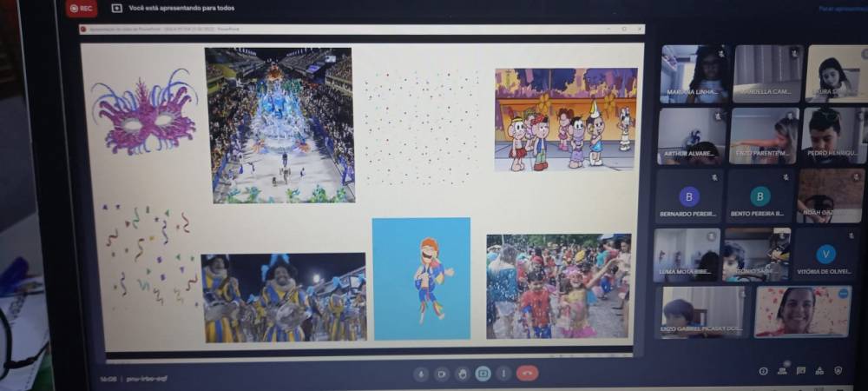Show the participants list panel
The height and width of the screenshot is (391, 868).
point(782,371)
